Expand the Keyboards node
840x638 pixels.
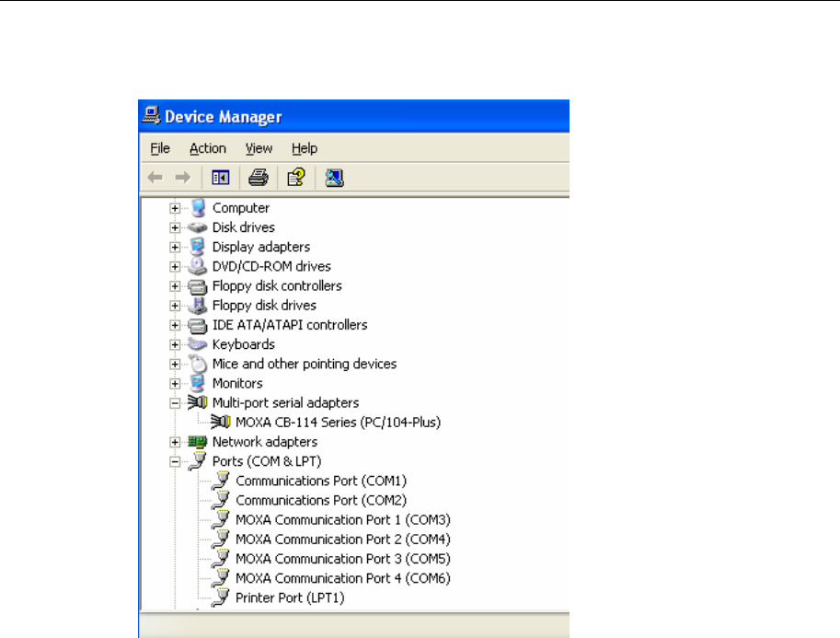pyautogui.click(x=175, y=344)
